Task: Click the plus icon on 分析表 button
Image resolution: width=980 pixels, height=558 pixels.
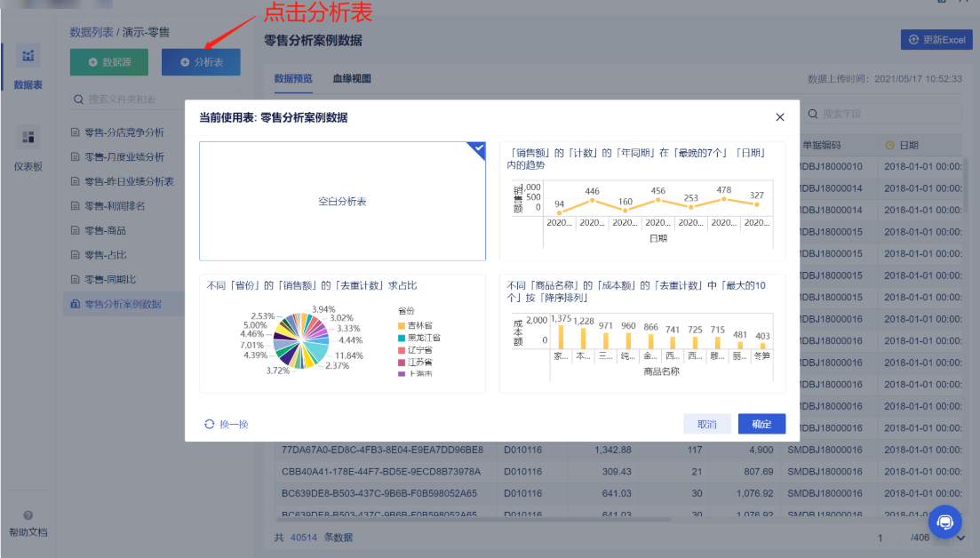Action: [185, 62]
